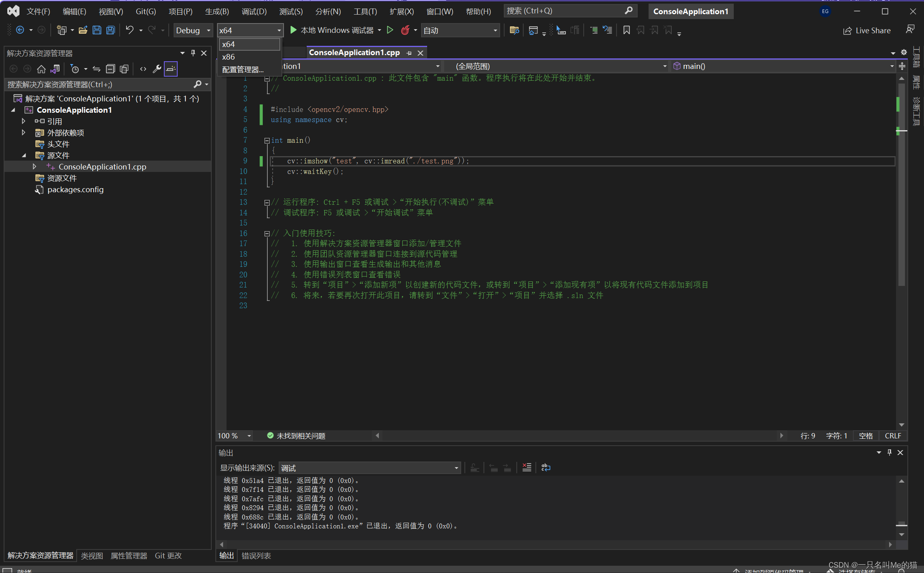The width and height of the screenshot is (924, 573).
Task: Click the Undo arrow icon
Action: click(x=129, y=30)
